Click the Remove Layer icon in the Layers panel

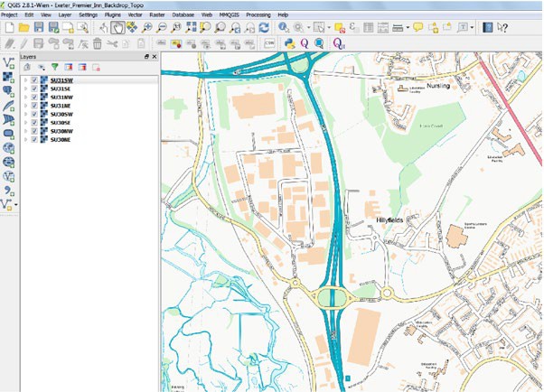tap(96, 68)
